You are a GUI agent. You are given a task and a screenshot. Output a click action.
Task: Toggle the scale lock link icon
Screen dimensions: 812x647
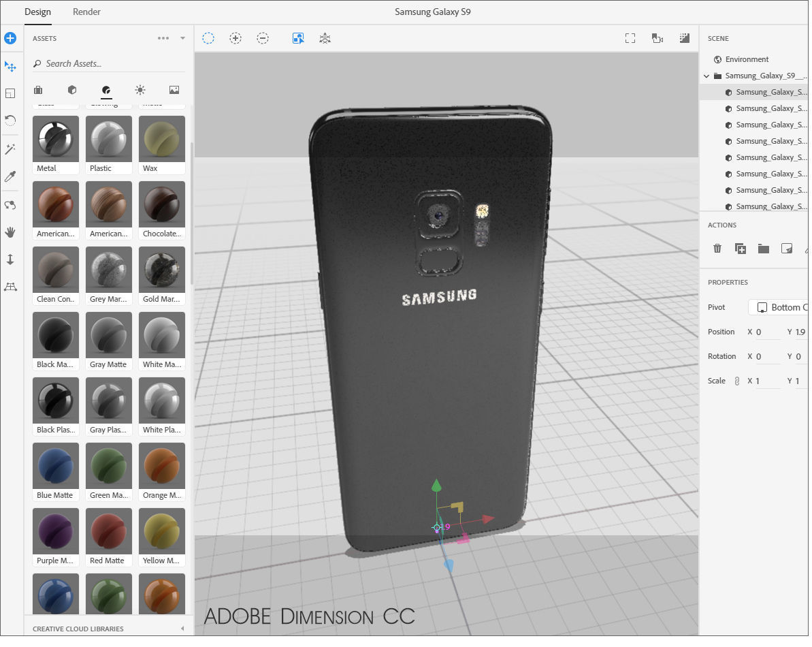click(737, 381)
